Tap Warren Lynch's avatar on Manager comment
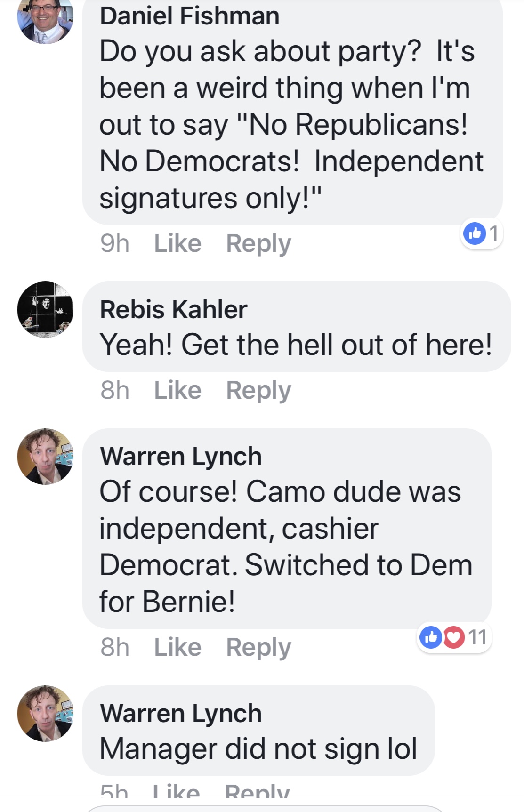Screen dimensions: 524x812 point(45,714)
